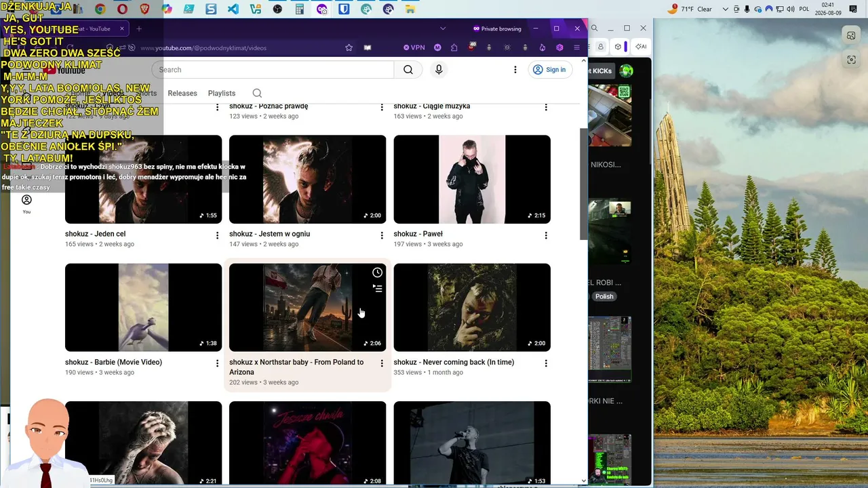
Task: Launch Opera from the taskbar
Action: coord(122,9)
